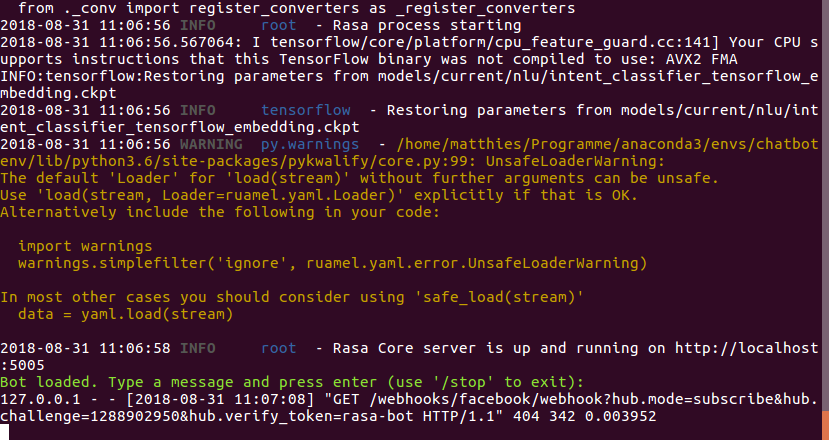The width and height of the screenshot is (829, 440).
Task: Click the 'ent_classifier_tensorflow_embedding.ckpt' file name
Action: click(180, 127)
